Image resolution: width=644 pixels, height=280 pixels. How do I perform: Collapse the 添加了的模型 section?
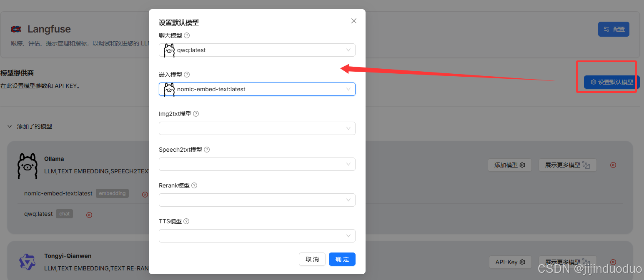[10, 126]
